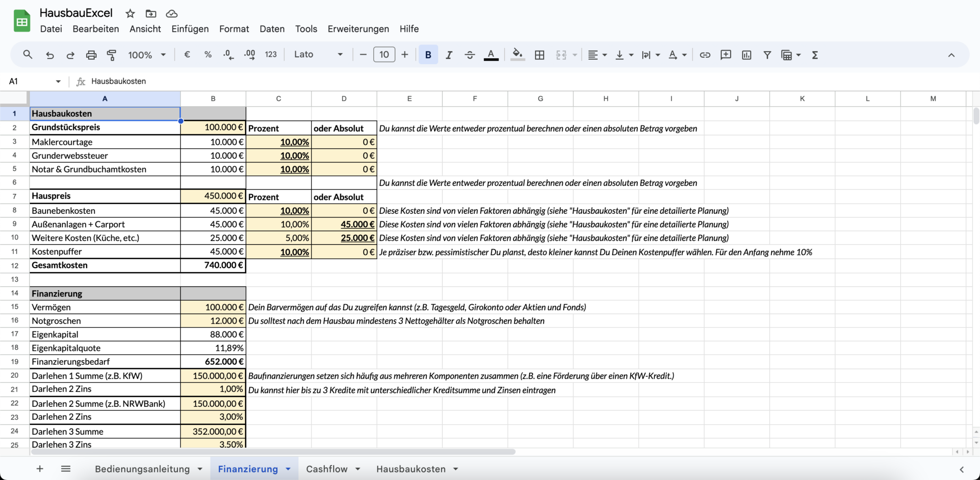Click undo in the toolbar
980x480 pixels.
tap(50, 55)
